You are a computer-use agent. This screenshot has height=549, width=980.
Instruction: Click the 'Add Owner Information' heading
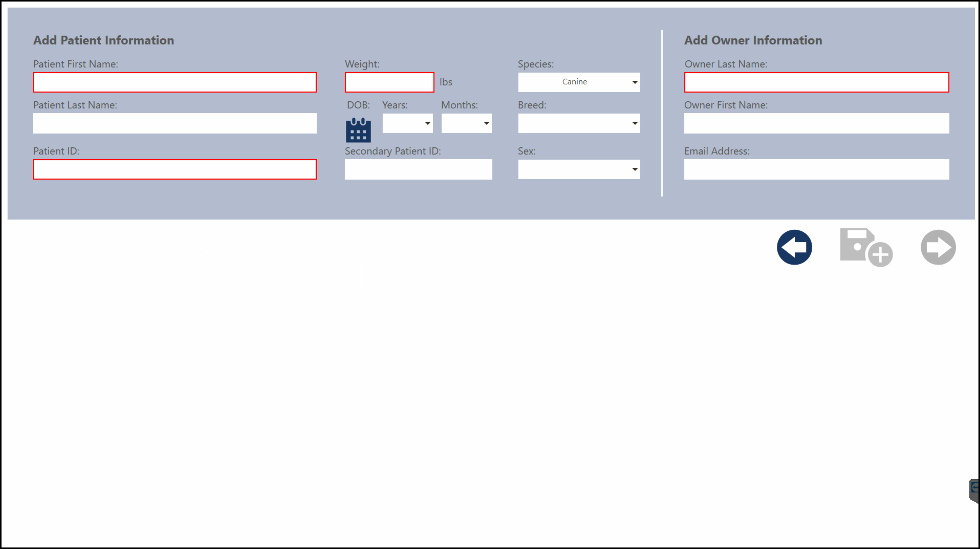tap(753, 40)
